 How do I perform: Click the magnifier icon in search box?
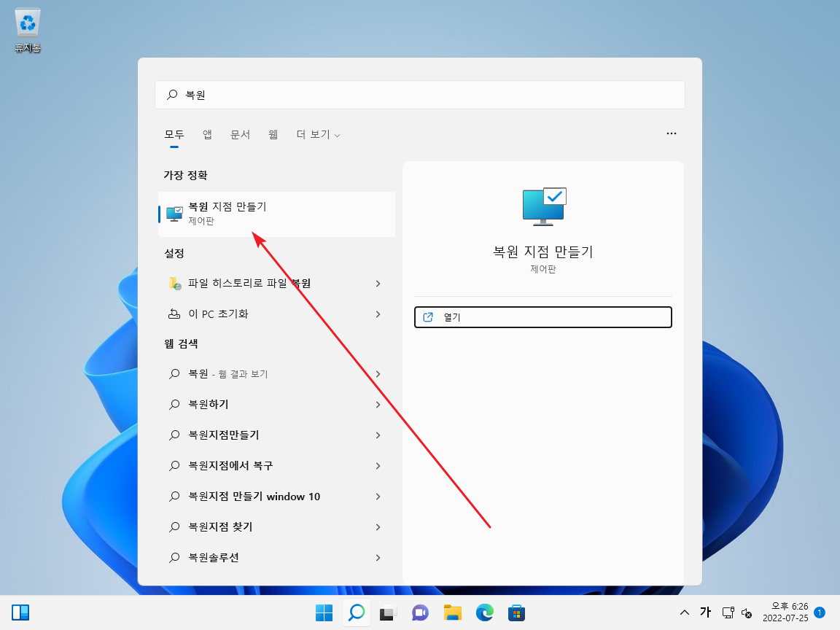[x=172, y=95]
